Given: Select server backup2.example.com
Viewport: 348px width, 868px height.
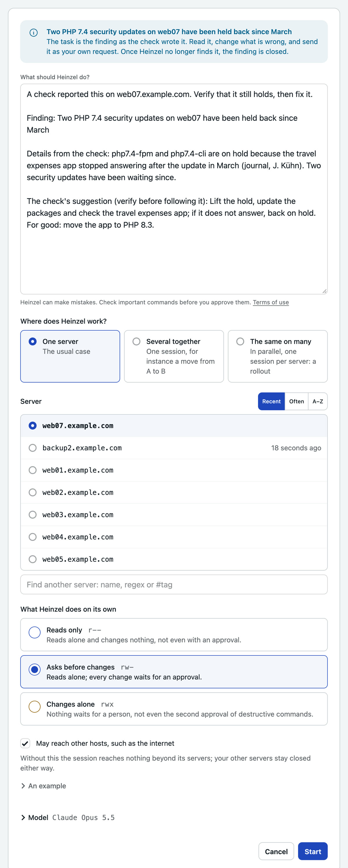Looking at the screenshot, I should tap(174, 448).
